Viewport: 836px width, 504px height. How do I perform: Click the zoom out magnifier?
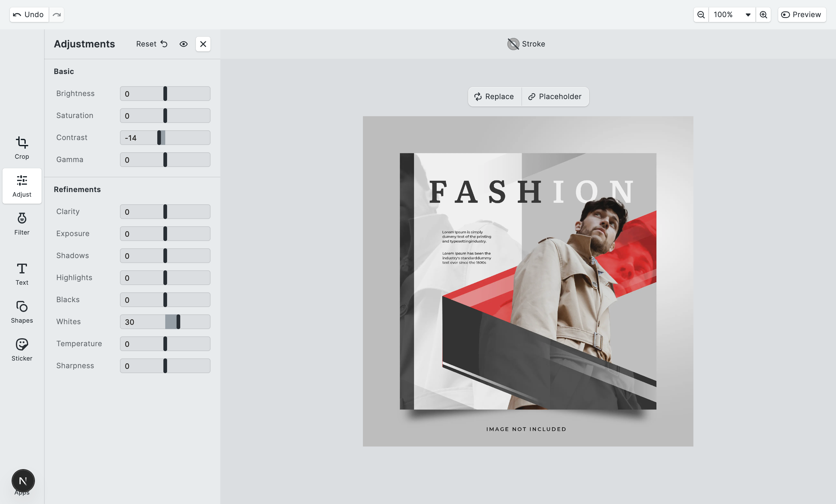click(x=701, y=15)
